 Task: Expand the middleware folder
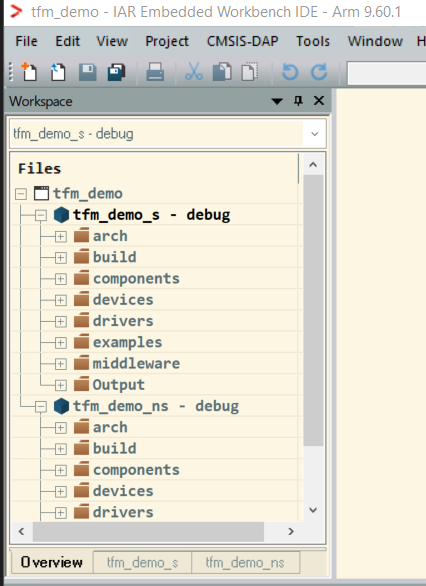tap(61, 364)
